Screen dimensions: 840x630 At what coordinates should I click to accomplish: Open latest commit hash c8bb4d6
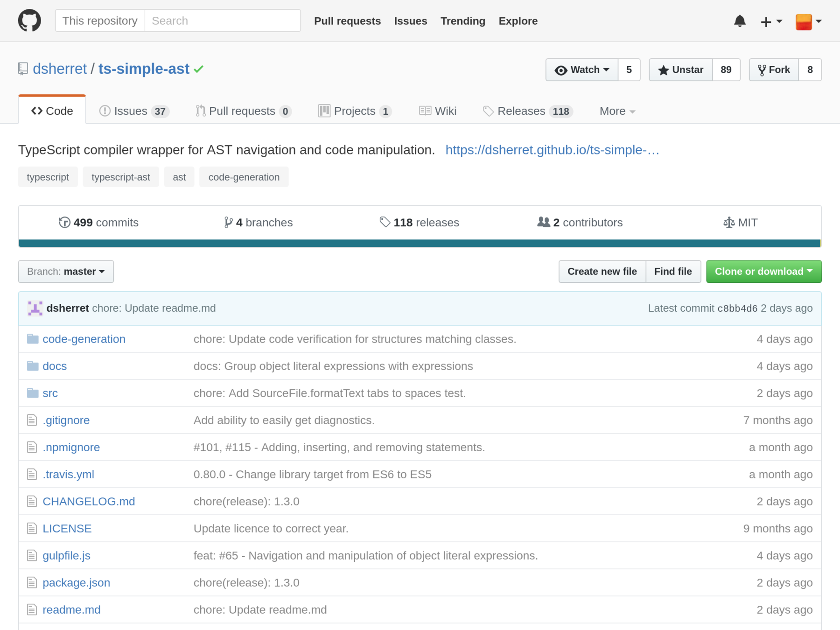point(737,308)
